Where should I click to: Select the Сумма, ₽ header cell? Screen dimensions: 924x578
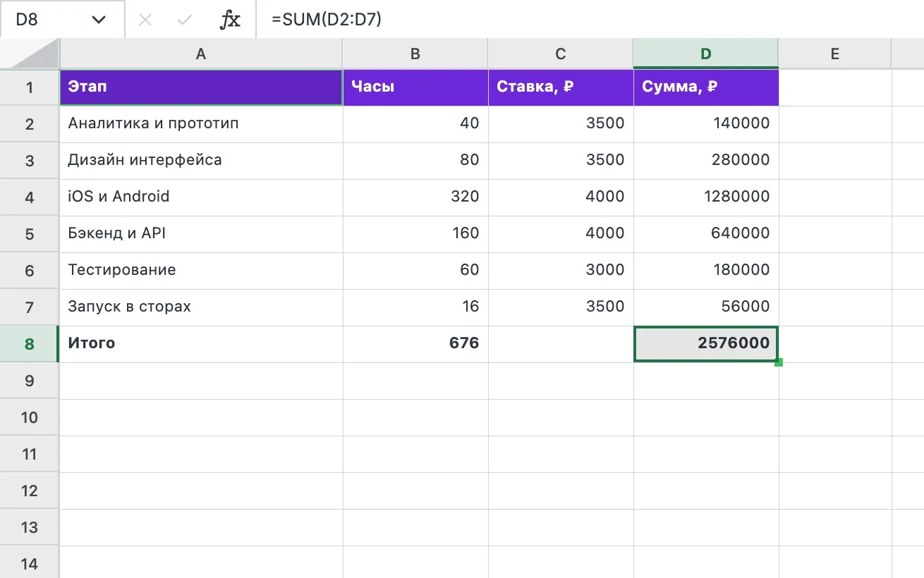706,87
